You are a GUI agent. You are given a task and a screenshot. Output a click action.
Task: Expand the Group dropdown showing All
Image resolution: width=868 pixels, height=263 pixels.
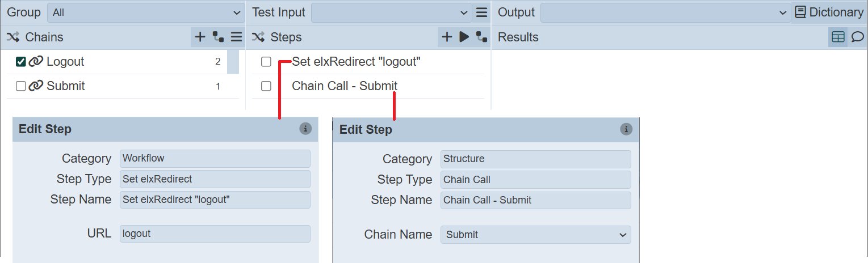pos(145,12)
